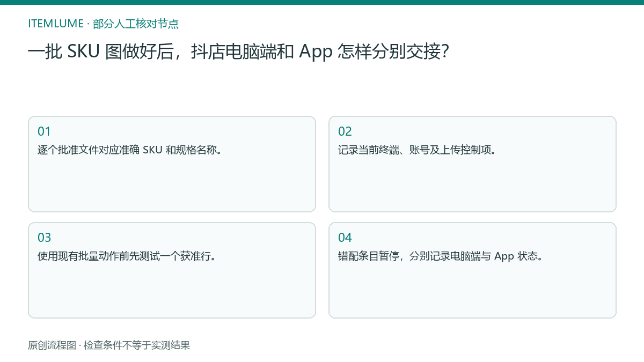Click the text 使用现有批量动作前先测试一个获准行

pos(127,256)
